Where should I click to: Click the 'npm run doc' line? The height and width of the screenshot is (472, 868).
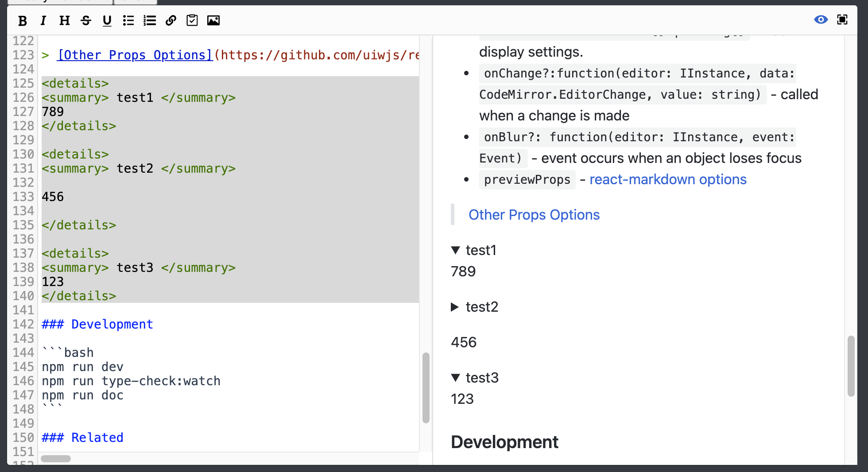coord(82,395)
